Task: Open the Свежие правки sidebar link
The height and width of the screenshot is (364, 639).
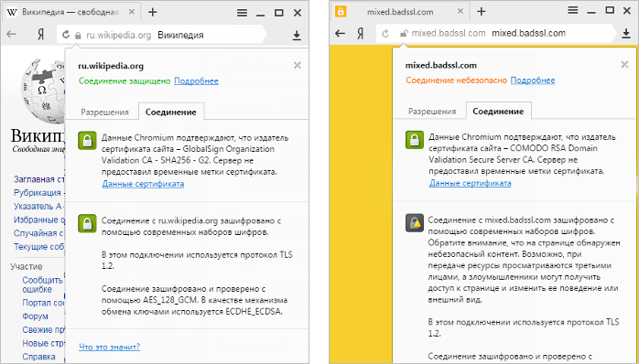Action: coord(44,330)
